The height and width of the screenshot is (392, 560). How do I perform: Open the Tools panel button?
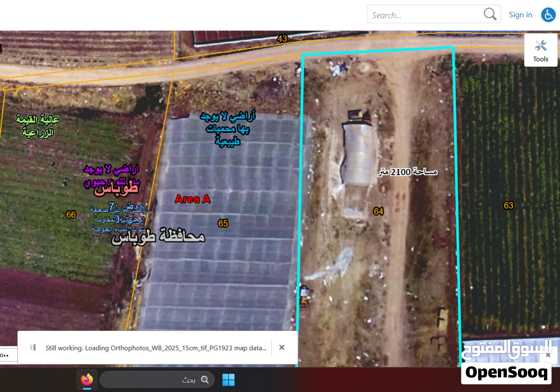point(541,50)
